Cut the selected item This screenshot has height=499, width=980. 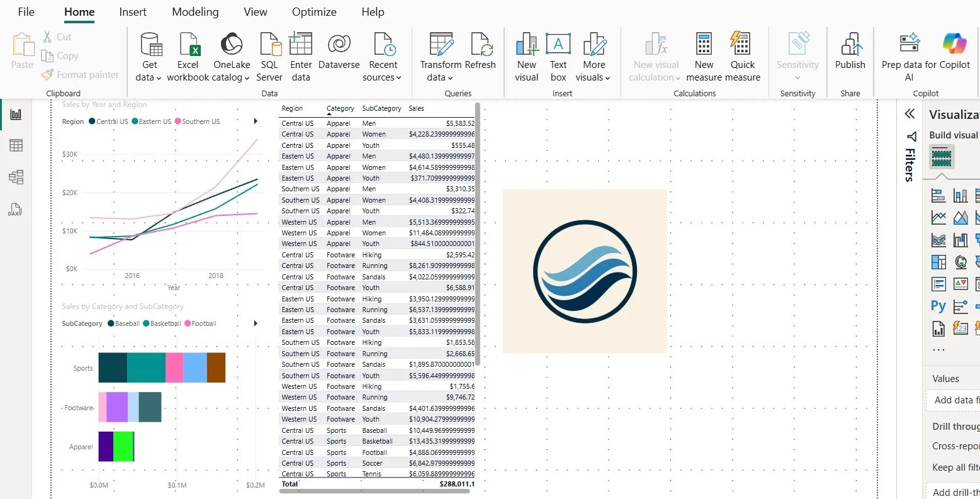tap(57, 37)
